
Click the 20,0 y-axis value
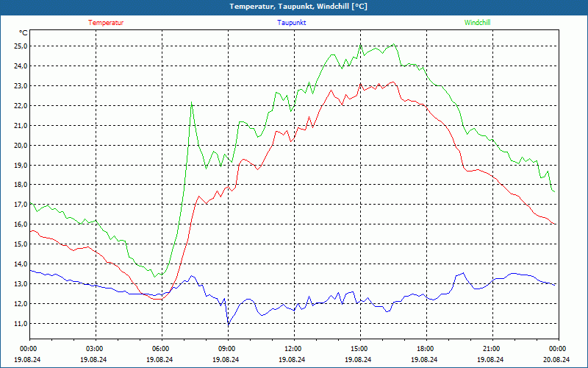coord(21,145)
